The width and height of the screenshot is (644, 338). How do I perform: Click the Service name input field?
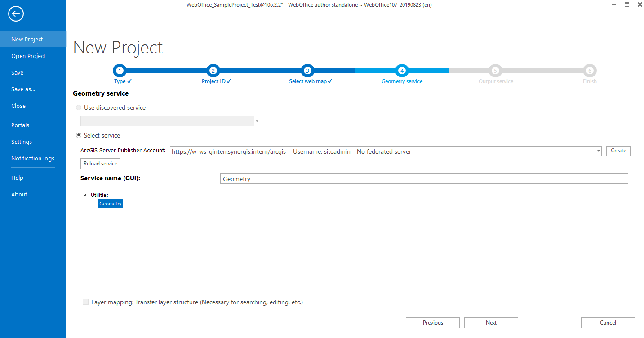[x=423, y=178]
